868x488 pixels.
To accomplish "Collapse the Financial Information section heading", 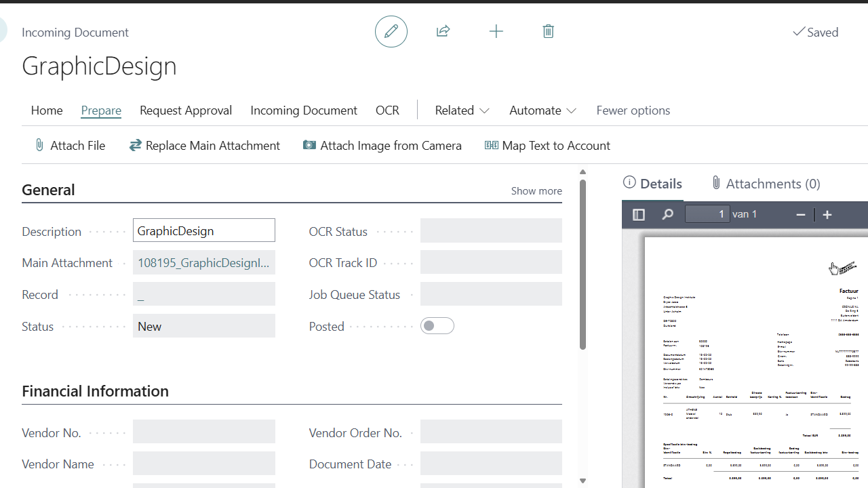I will (95, 391).
